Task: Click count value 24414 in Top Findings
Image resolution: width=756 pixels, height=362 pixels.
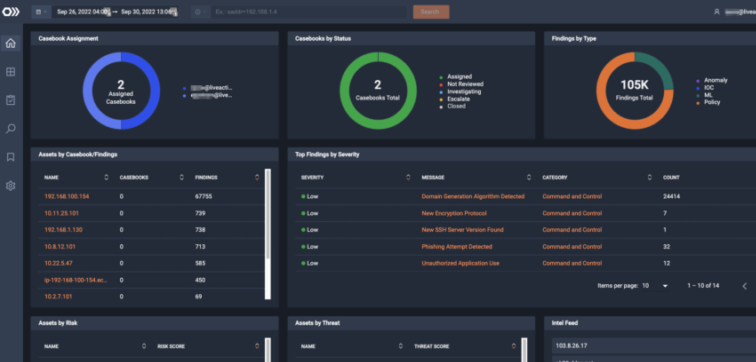Action: click(672, 197)
